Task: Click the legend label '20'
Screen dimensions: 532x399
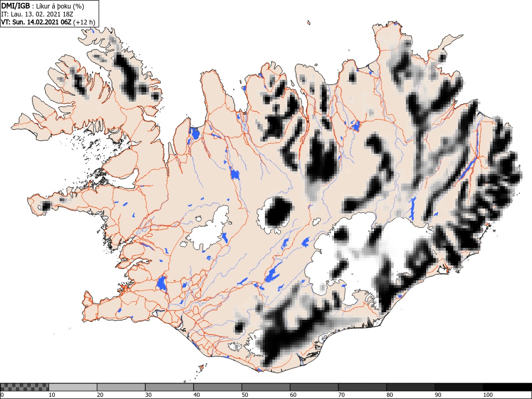Action: coord(100,395)
